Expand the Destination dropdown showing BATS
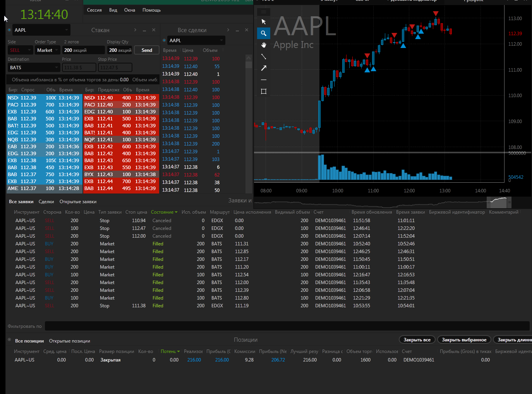532x394 pixels. click(33, 68)
